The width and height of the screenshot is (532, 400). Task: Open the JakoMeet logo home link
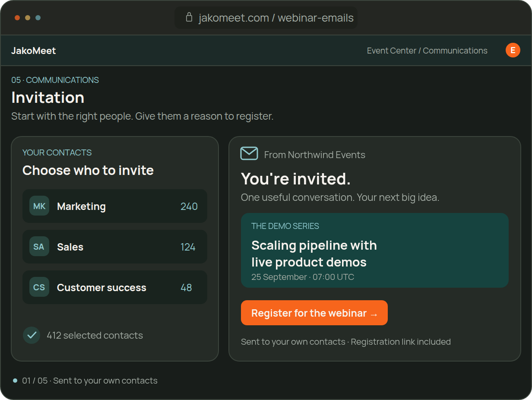pos(34,51)
